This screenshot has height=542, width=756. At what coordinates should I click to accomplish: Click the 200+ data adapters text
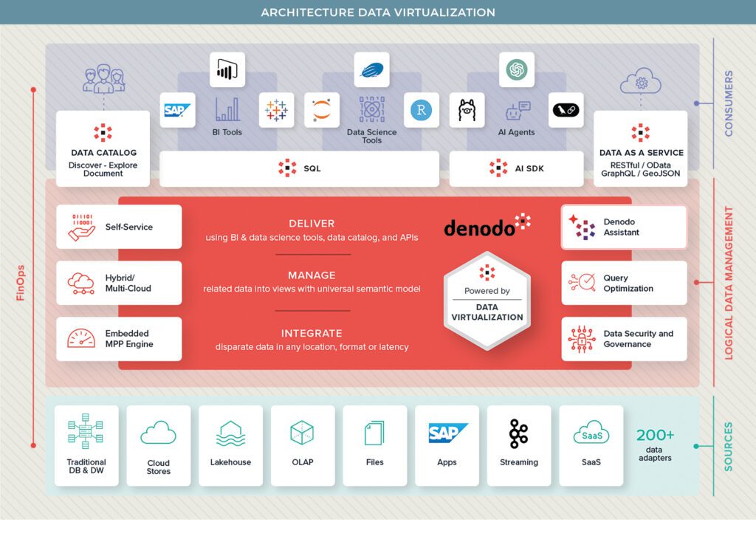click(x=655, y=445)
